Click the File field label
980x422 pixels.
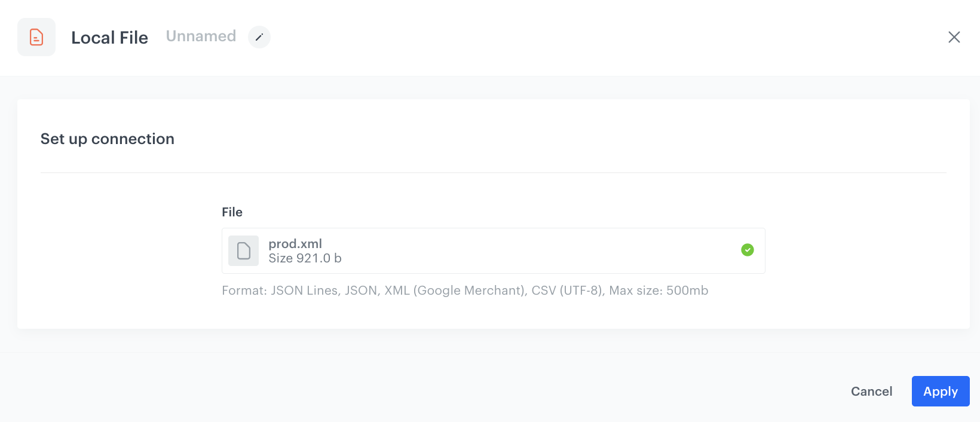point(232,212)
